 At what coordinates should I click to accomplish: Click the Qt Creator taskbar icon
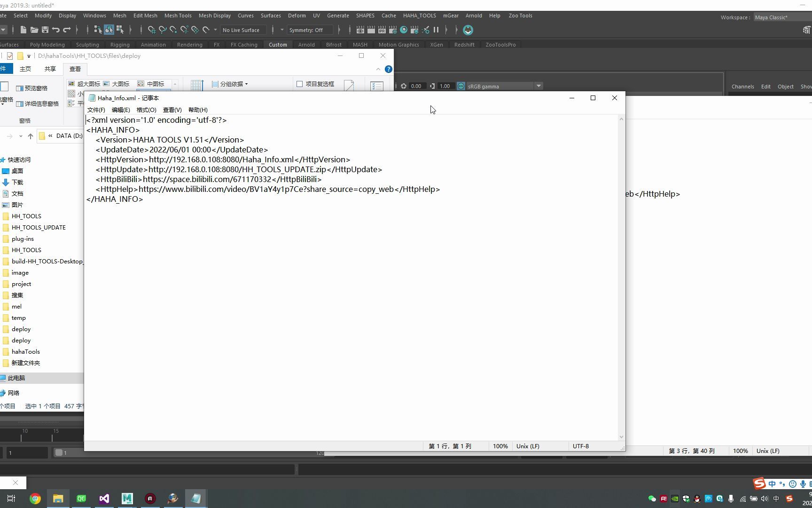click(x=81, y=498)
